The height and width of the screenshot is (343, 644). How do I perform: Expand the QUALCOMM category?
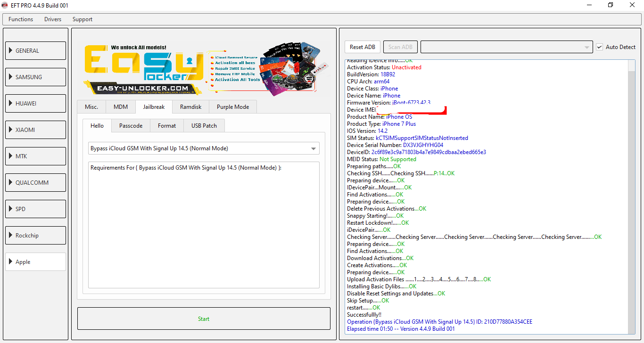click(36, 183)
